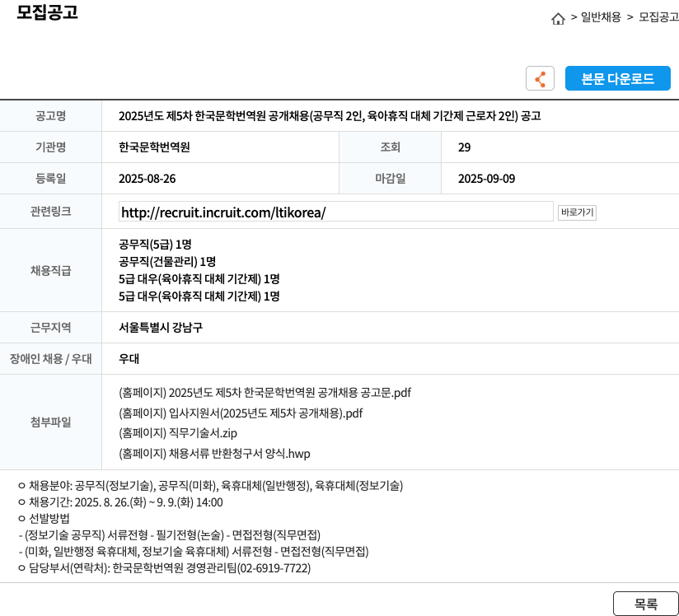Download the 직무기술서.zip attachment

coord(178,433)
